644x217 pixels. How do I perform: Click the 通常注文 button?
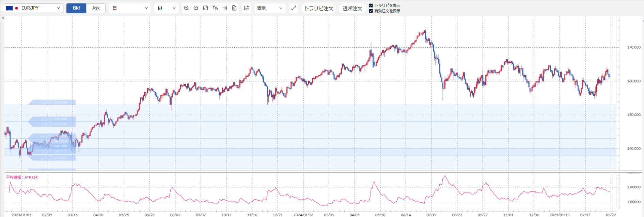tap(352, 8)
